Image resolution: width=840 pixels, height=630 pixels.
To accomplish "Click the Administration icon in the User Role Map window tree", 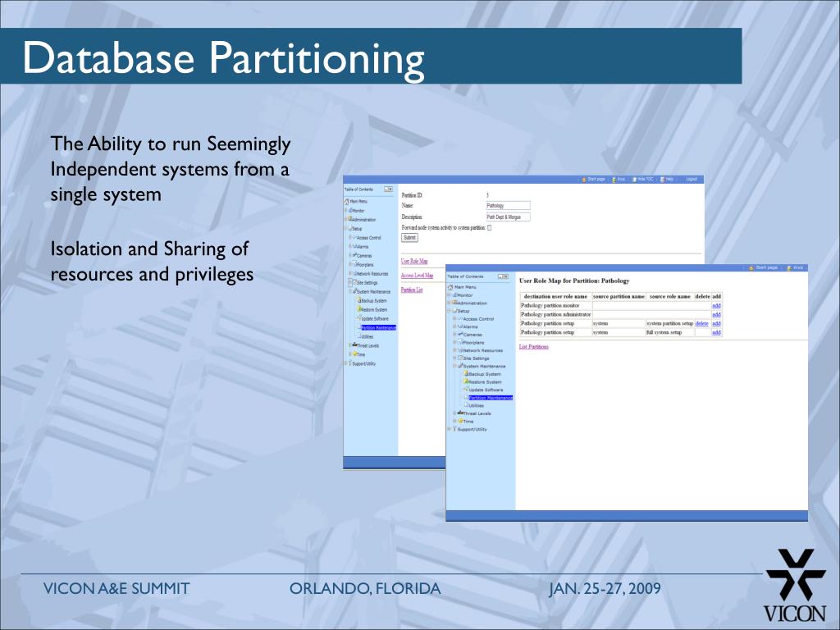I will pos(454,303).
